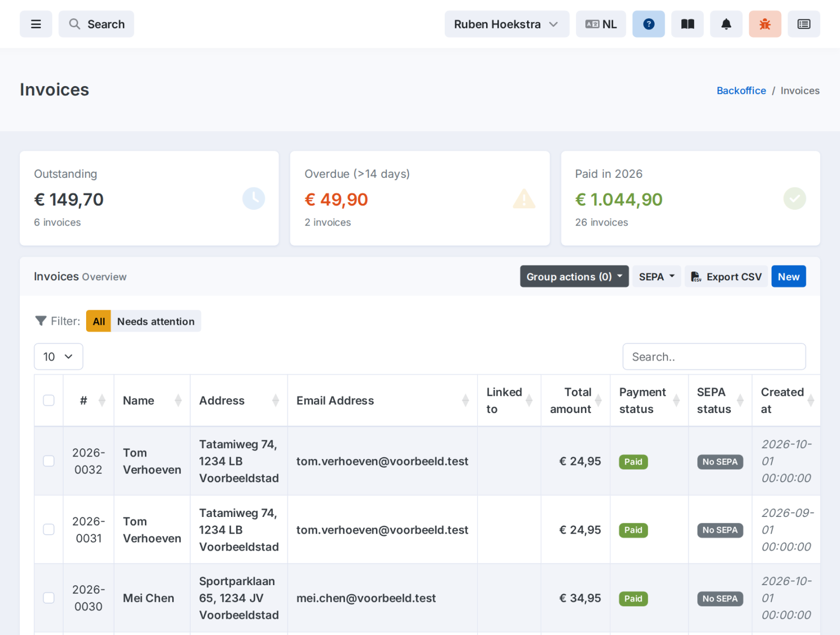Toggle the select-all checkbox in header
The width and height of the screenshot is (840, 635).
[x=49, y=400]
